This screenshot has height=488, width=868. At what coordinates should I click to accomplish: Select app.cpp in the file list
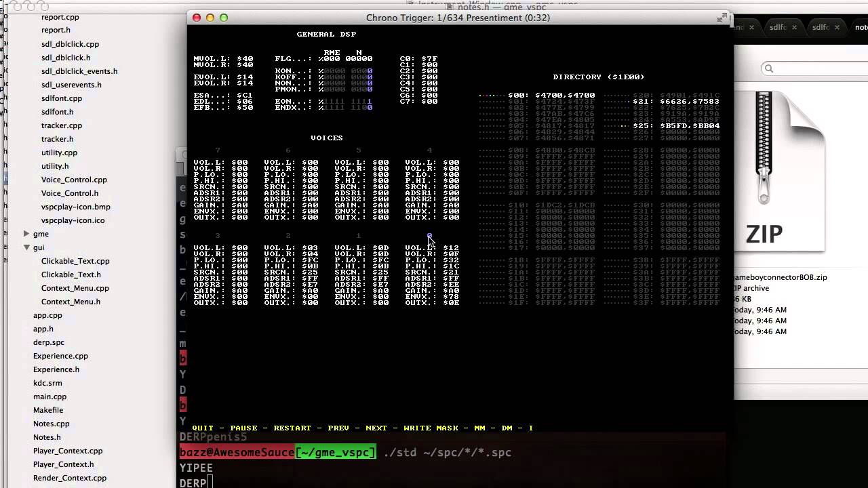tap(47, 315)
